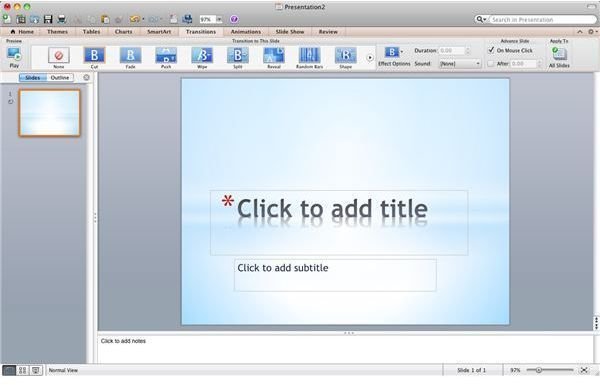Play the transition preview
Screen dimensions: 600x385
pos(14,57)
